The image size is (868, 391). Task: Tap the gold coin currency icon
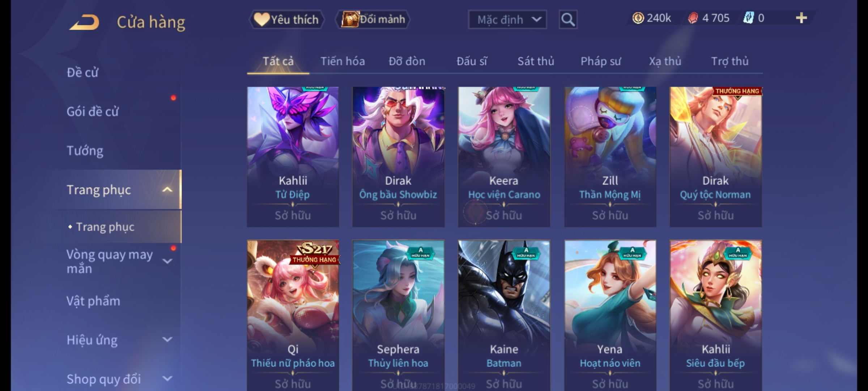pos(638,18)
